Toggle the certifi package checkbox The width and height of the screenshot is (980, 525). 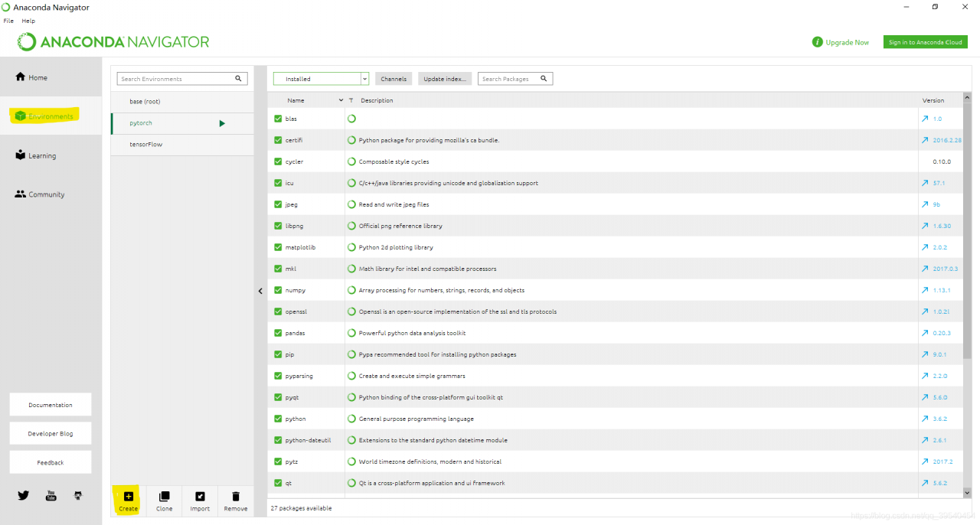pos(278,140)
